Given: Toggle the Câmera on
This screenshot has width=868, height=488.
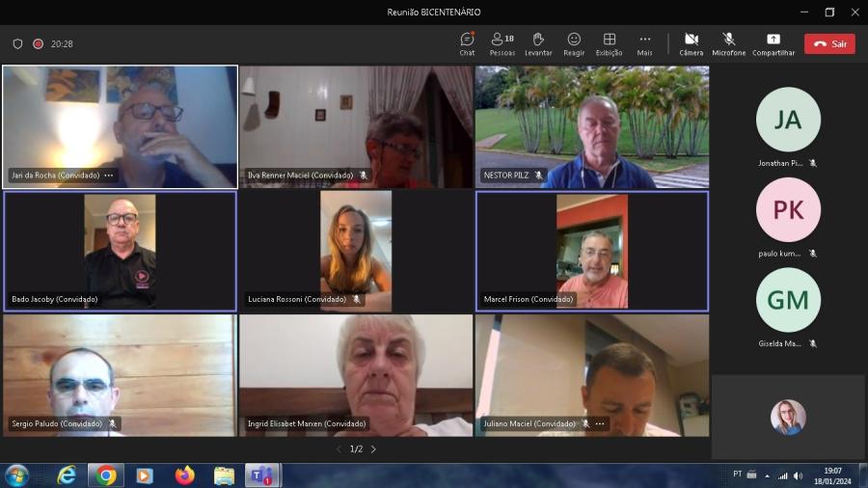Looking at the screenshot, I should pos(691,43).
